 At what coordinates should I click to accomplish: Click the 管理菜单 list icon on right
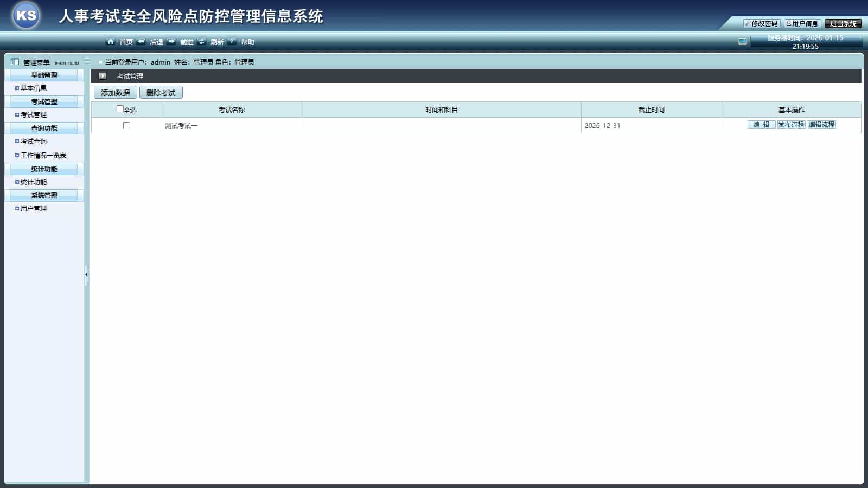click(87, 62)
